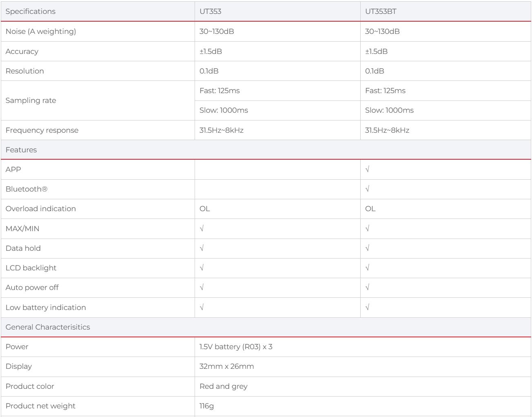
Task: Click the 1.5V battery (R03) x 3 value
Action: coord(236,347)
